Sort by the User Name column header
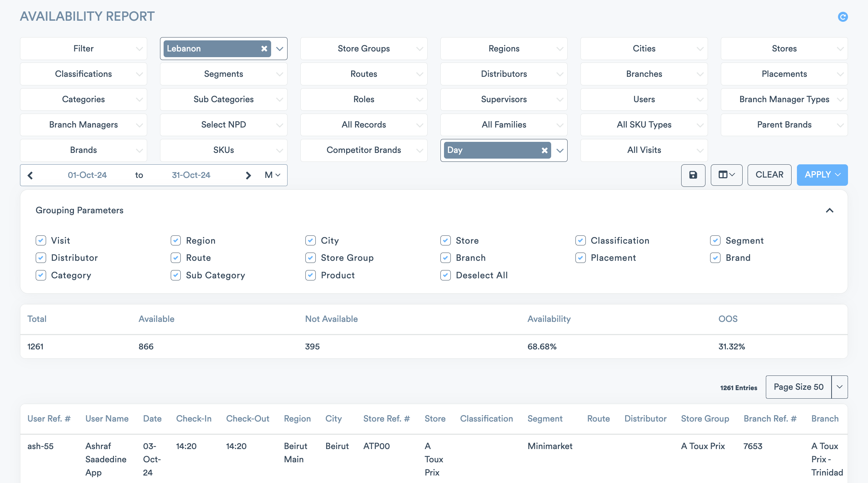This screenshot has width=868, height=483. [107, 419]
